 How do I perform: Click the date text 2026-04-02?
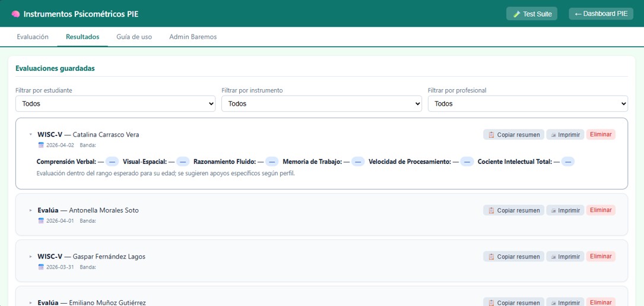tap(60, 145)
